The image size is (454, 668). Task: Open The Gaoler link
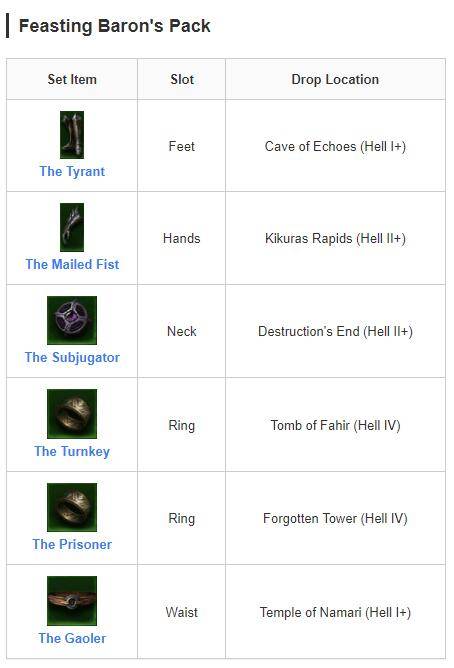pos(72,638)
